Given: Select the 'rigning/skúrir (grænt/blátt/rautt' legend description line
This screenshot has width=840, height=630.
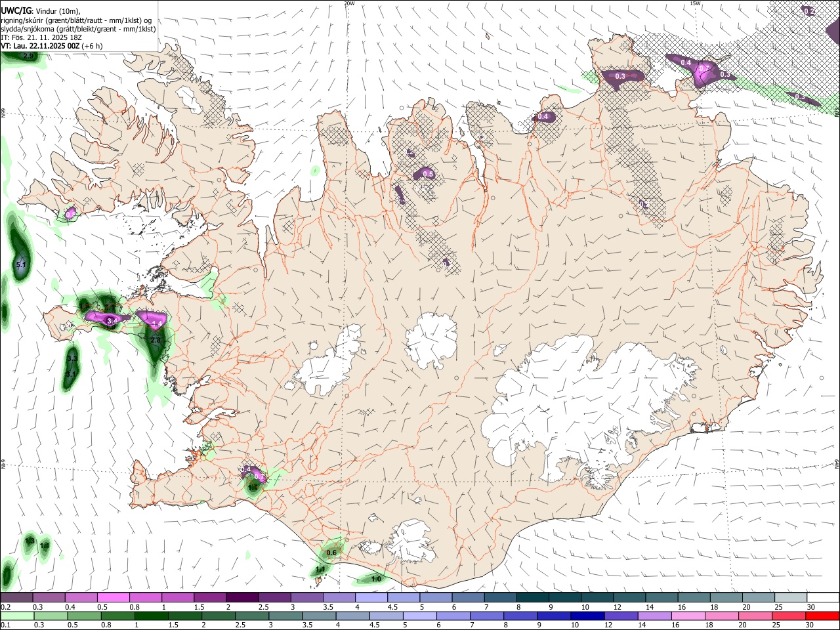Looking at the screenshot, I should coord(75,20).
